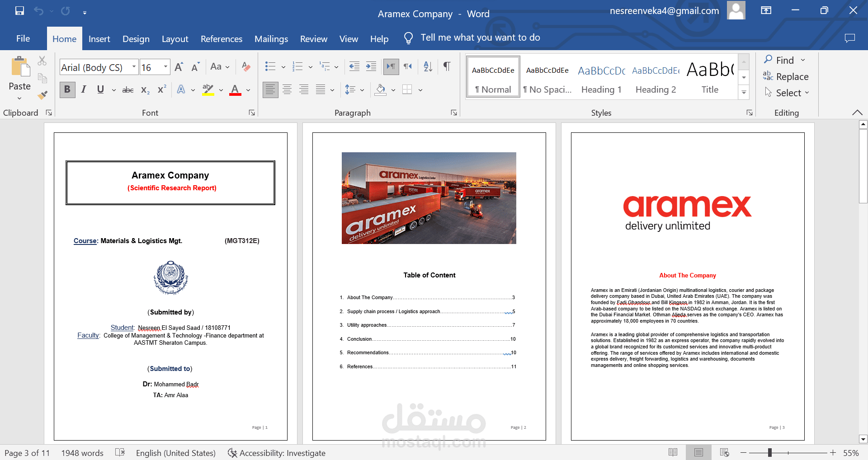Open spelling and grammar check status icon
This screenshot has width=868, height=460.
point(120,452)
